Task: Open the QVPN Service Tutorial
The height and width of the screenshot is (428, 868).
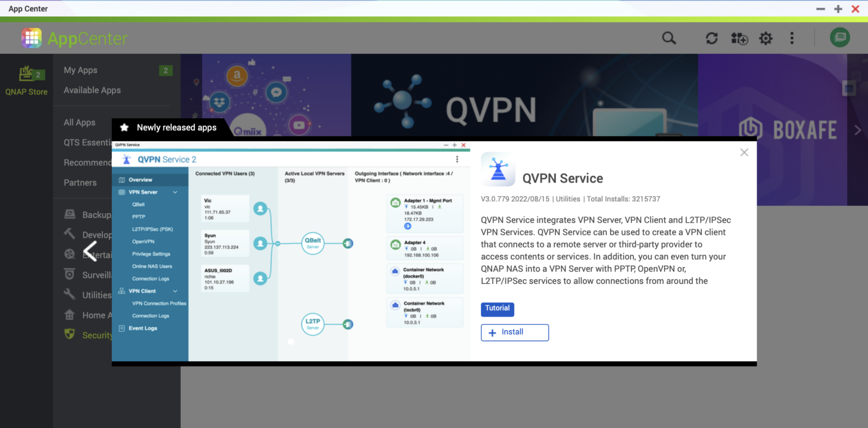Action: point(497,309)
